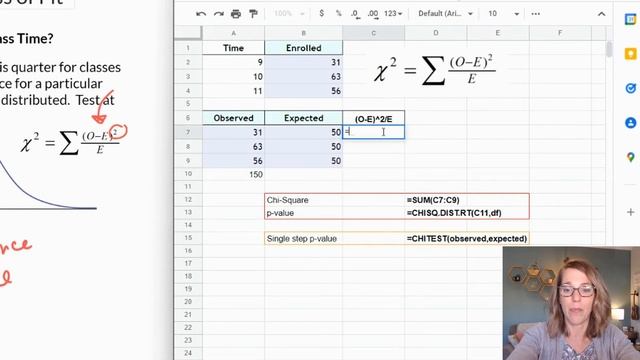Open the Tasks side panel icon
The image size is (640, 360).
coord(631,88)
